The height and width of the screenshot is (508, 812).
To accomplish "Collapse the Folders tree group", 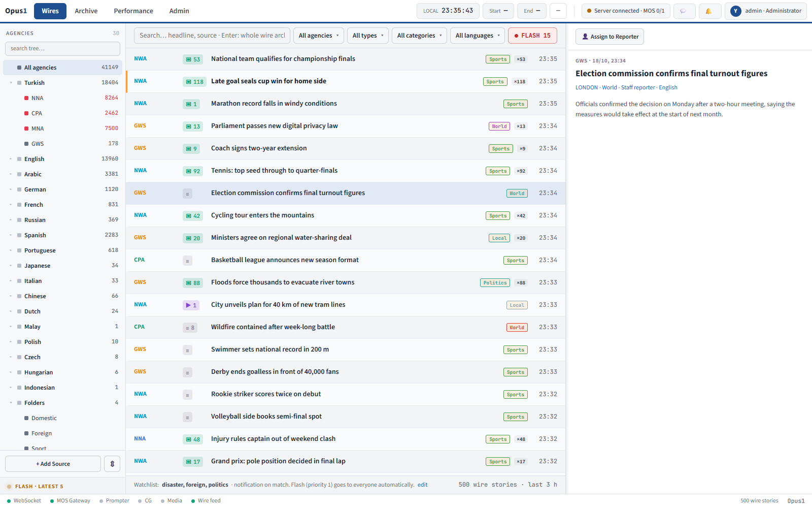I will click(11, 403).
